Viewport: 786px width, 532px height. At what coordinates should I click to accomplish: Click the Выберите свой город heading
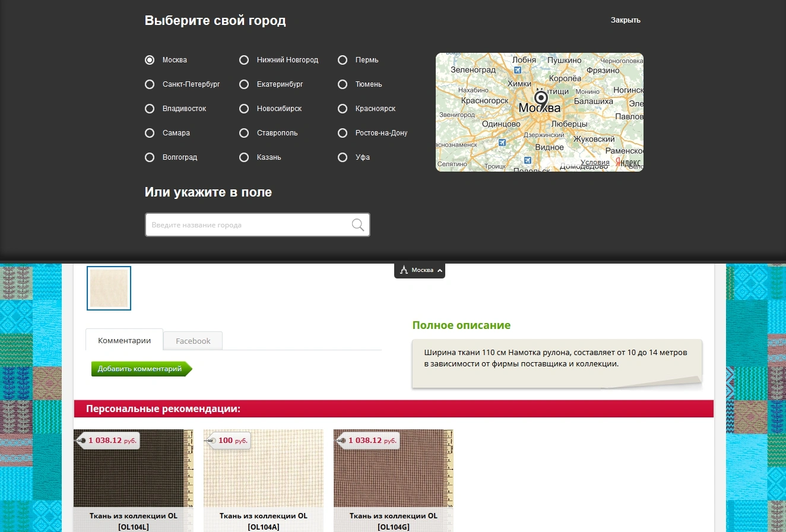point(215,21)
